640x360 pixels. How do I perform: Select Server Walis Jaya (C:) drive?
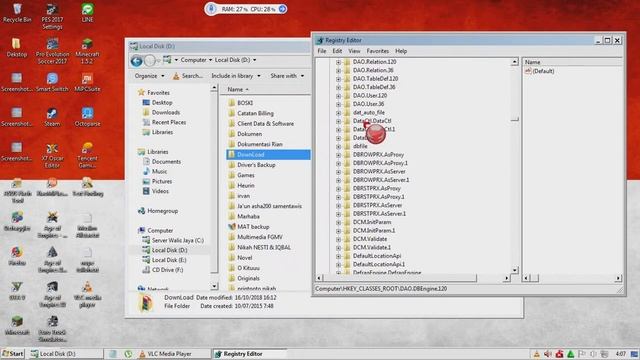tap(173, 240)
